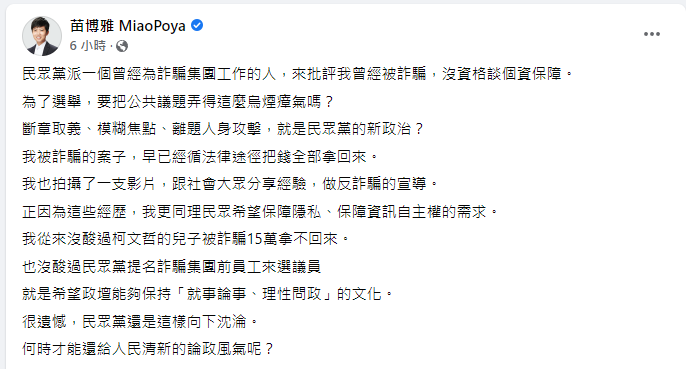Click the globe public-audience icon

(x=122, y=46)
